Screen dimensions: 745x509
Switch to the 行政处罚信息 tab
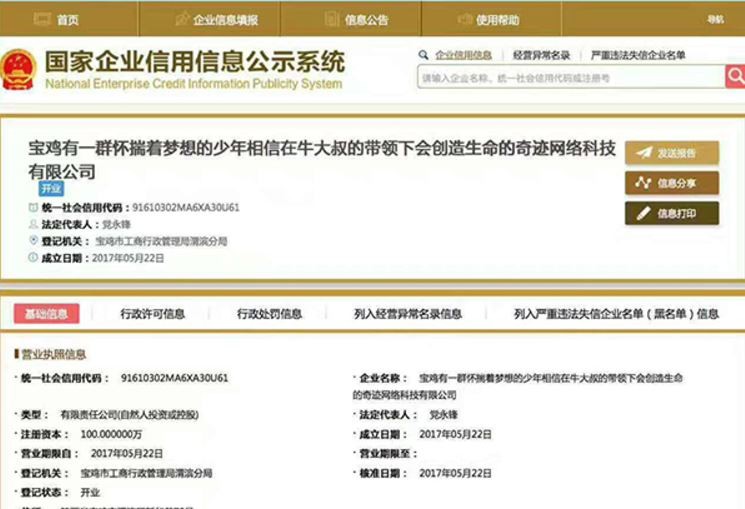[269, 314]
